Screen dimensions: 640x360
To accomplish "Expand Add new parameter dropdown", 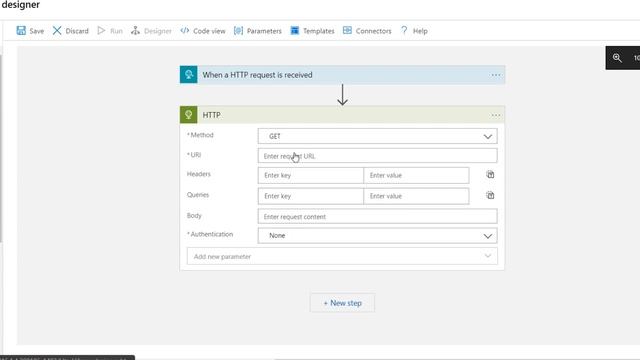I will (x=342, y=256).
